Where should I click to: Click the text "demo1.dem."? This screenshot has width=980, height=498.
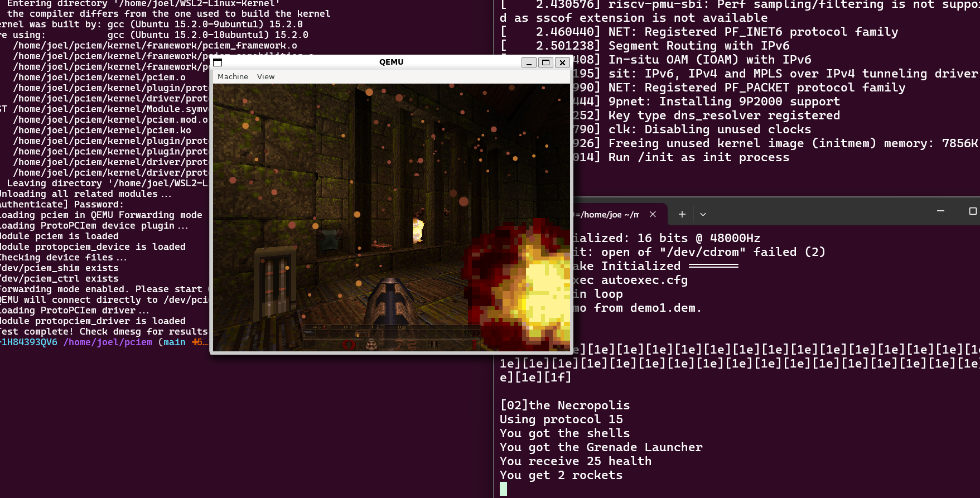(x=666, y=308)
